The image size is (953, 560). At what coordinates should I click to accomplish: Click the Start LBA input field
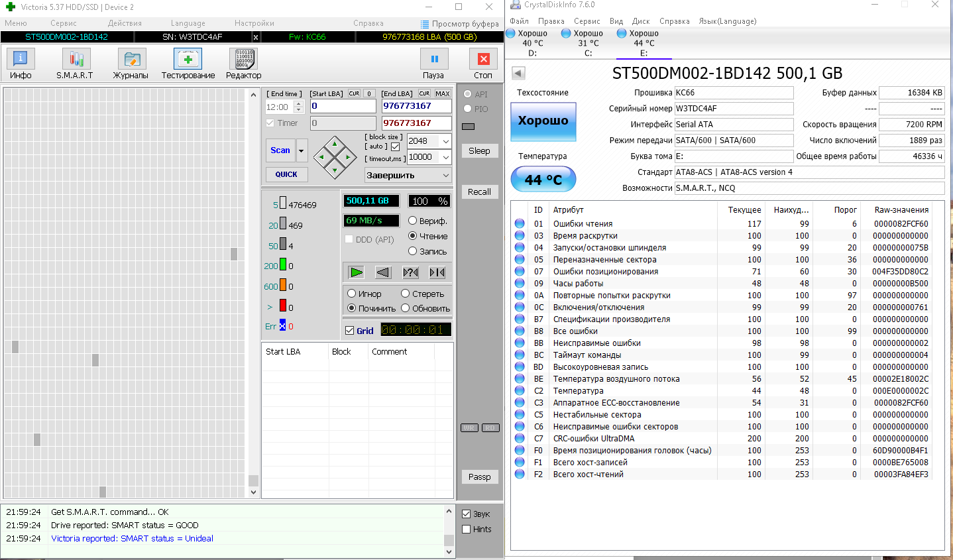click(x=343, y=106)
